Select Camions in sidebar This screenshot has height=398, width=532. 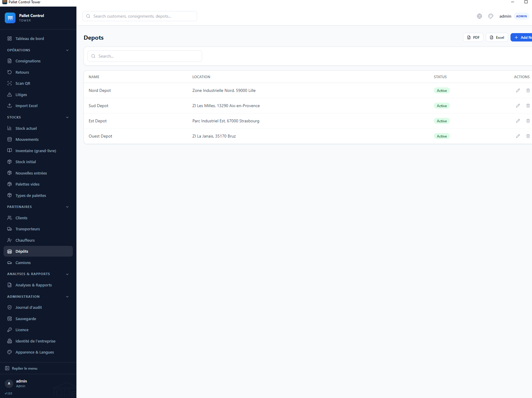tap(38, 263)
